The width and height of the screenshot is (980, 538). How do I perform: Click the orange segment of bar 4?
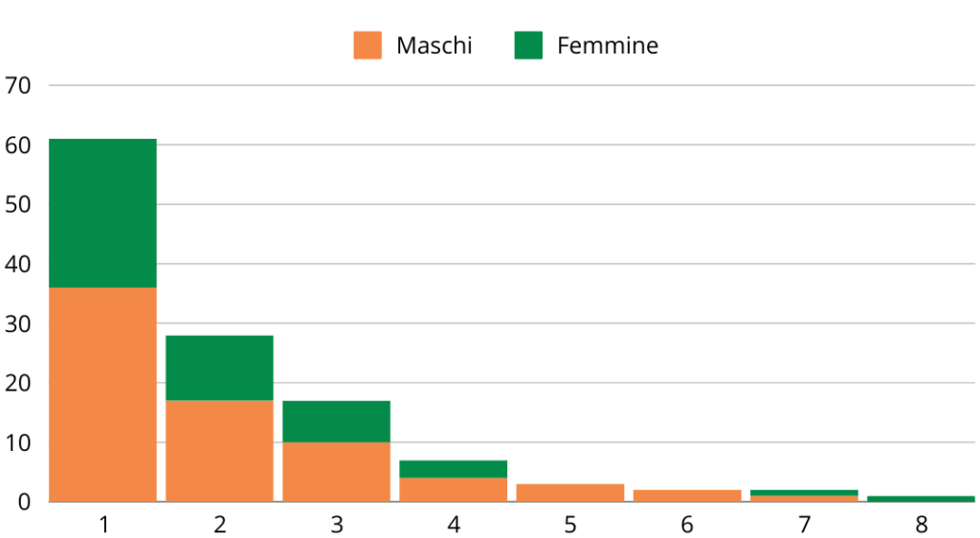pos(453,489)
